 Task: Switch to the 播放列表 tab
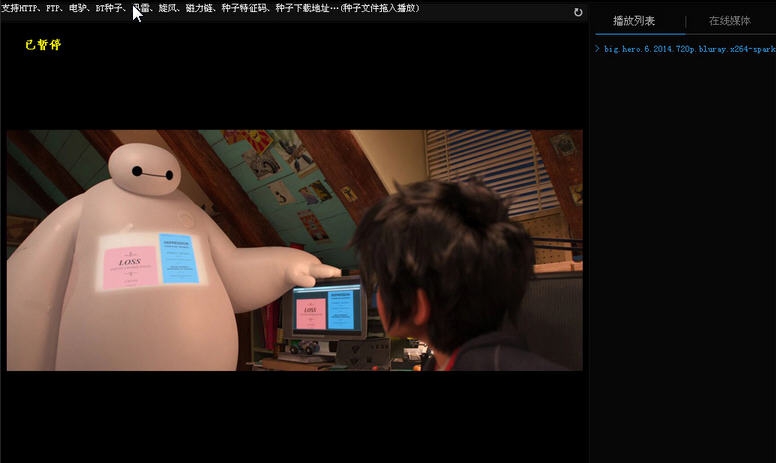(x=634, y=21)
